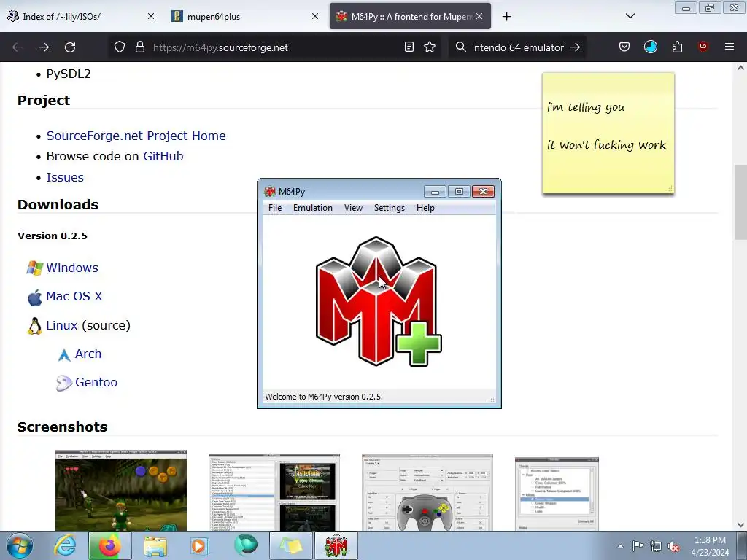
Task: Click the page vertical scrollbar thumb
Action: click(740, 203)
